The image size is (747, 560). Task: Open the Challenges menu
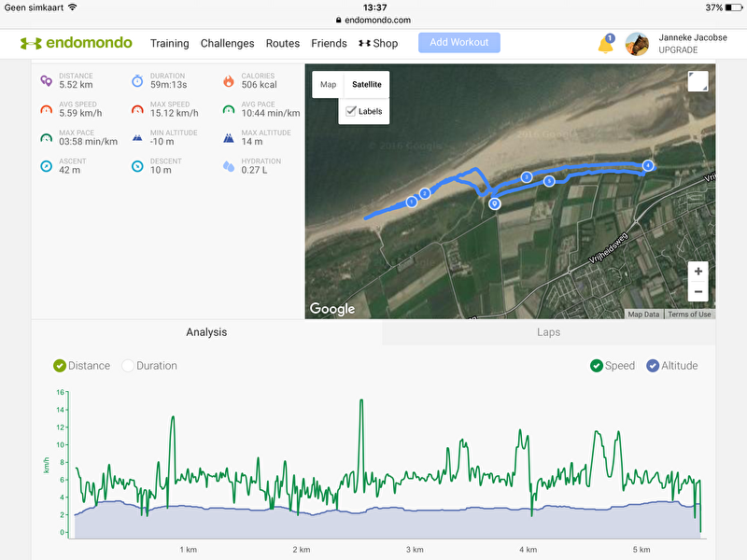coord(227,43)
